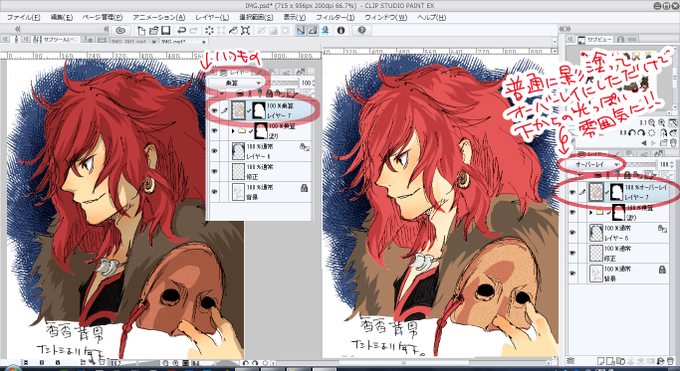Open CLIP STUDIO launcher swirl icon
Viewport: 680px width, 371px height.
(121, 30)
